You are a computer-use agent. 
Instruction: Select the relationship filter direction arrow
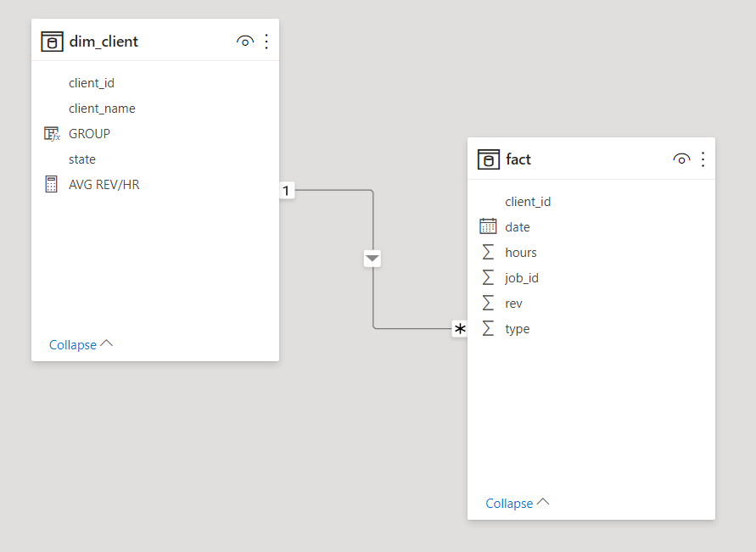click(x=372, y=259)
